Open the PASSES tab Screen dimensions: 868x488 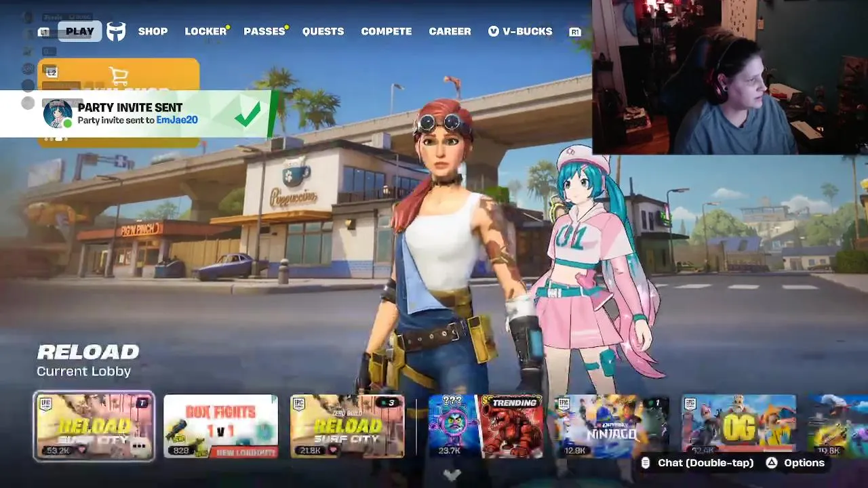pos(264,31)
